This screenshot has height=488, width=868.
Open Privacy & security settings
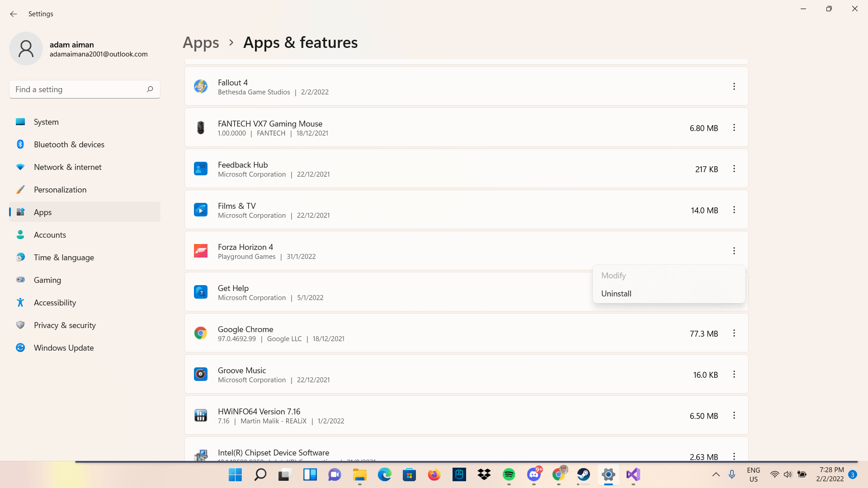[85, 325]
